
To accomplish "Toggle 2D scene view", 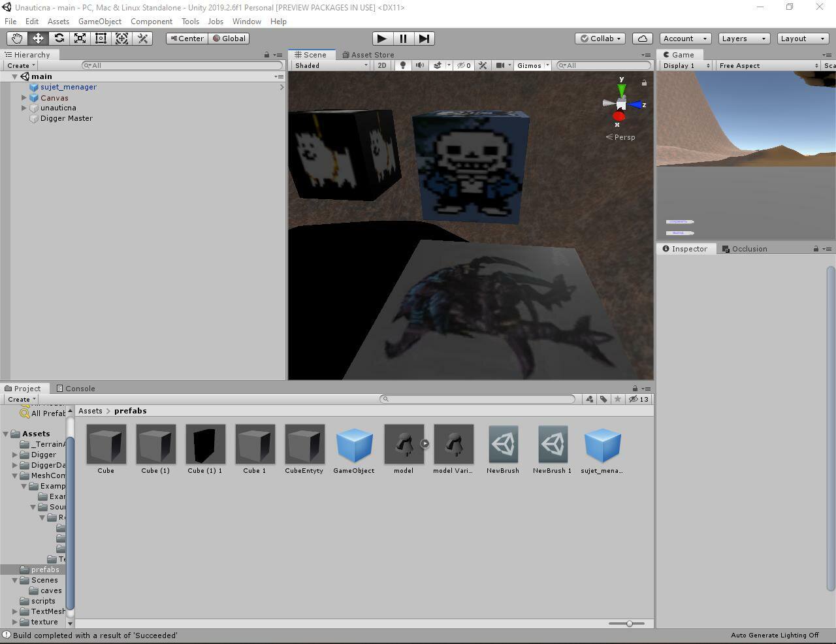I will tap(382, 65).
